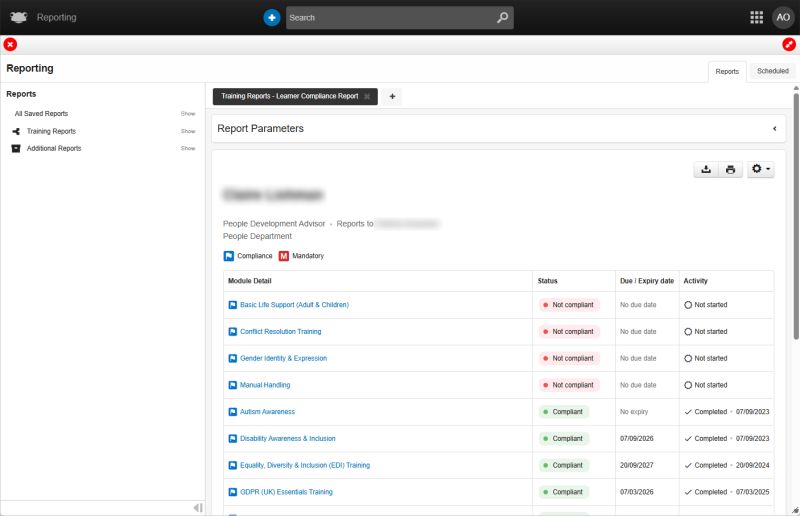Collapse the left Reports sidebar
Screen dimensions: 800x516
198,507
